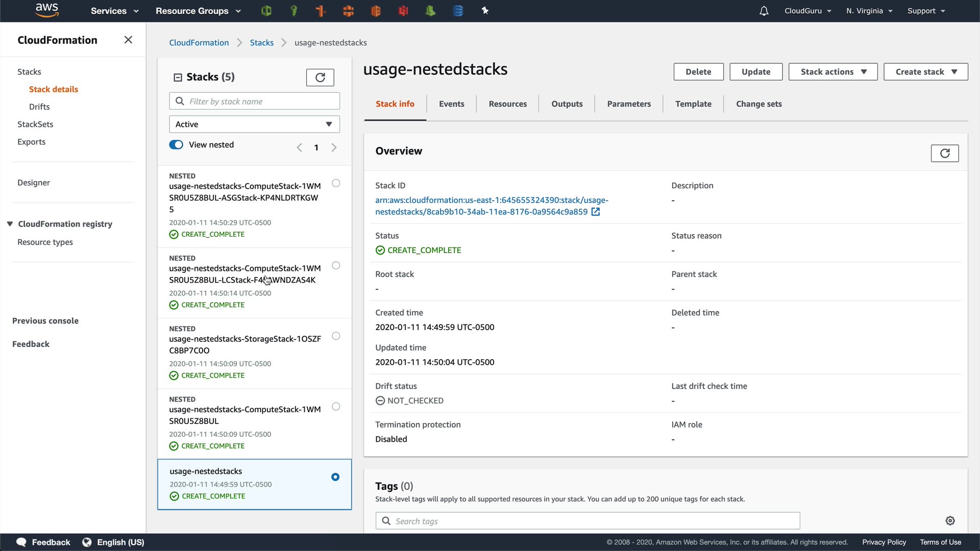
Task: Close the CloudFormation side panel
Action: 128,40
